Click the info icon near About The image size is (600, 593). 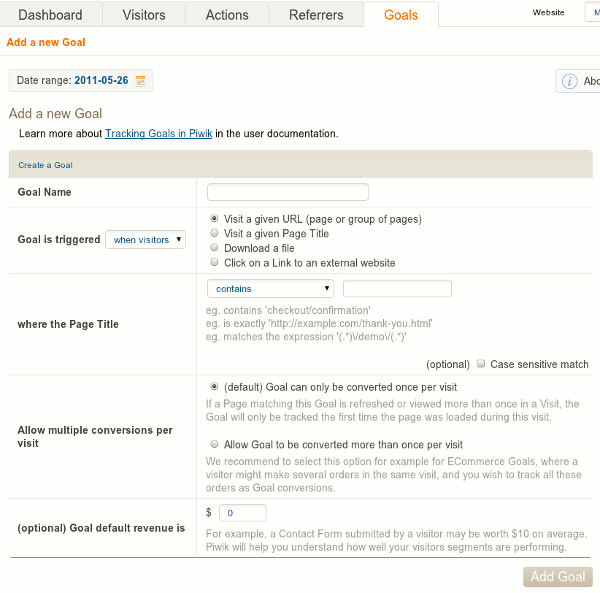(x=569, y=81)
